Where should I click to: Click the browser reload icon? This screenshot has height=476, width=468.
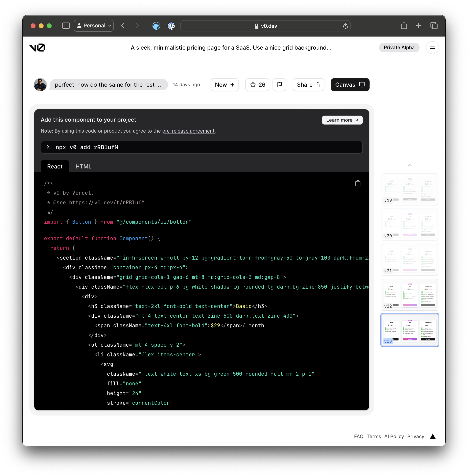click(x=345, y=26)
